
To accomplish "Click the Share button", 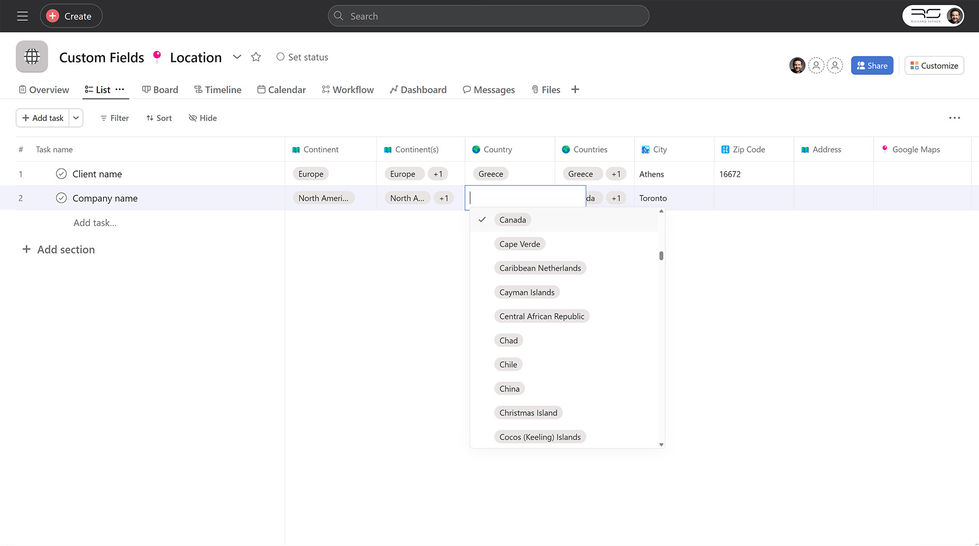I will (872, 66).
